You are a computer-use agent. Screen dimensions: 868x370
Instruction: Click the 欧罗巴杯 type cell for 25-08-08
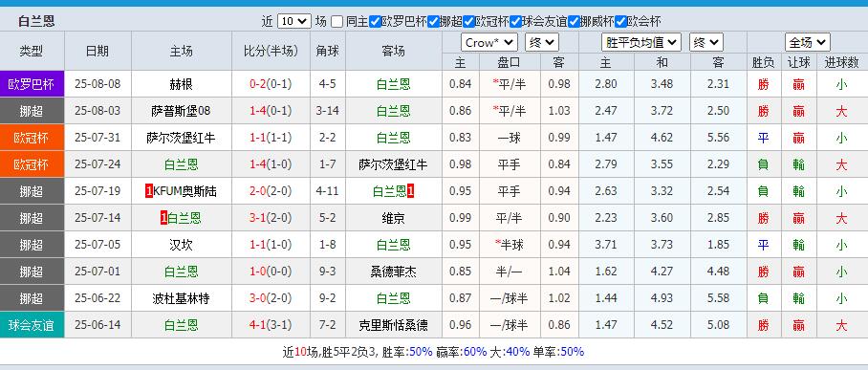(33, 84)
